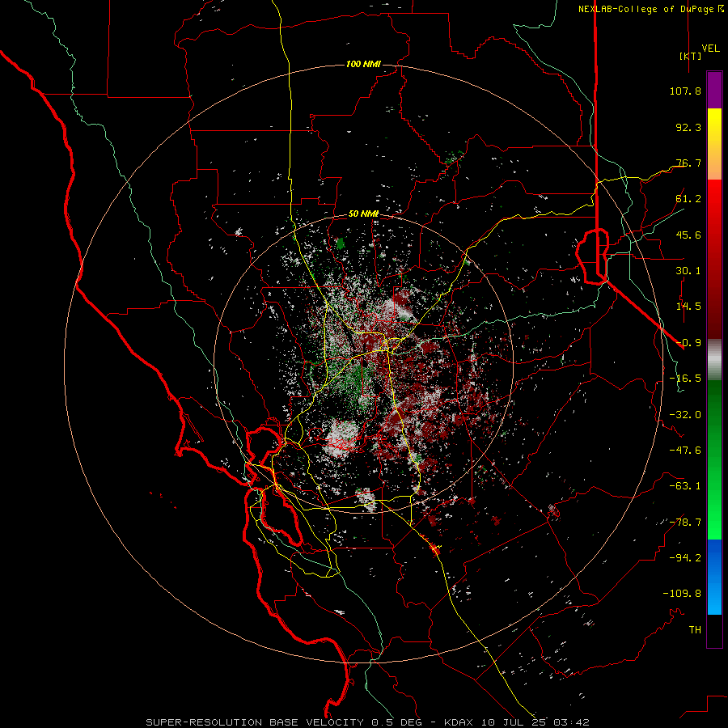Select the -78.7 scale value
This screenshot has height=728, width=728.
pos(685,523)
